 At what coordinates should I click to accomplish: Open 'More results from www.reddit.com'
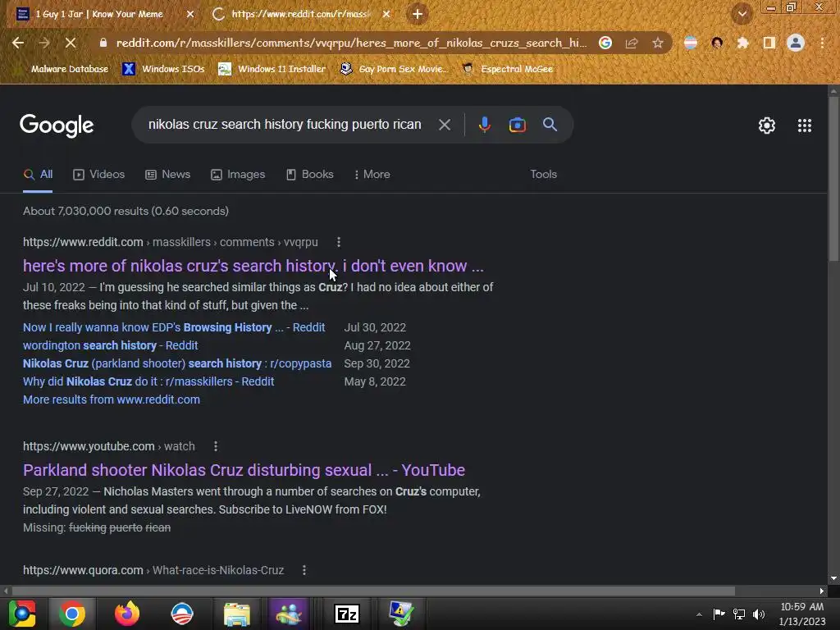coord(112,399)
